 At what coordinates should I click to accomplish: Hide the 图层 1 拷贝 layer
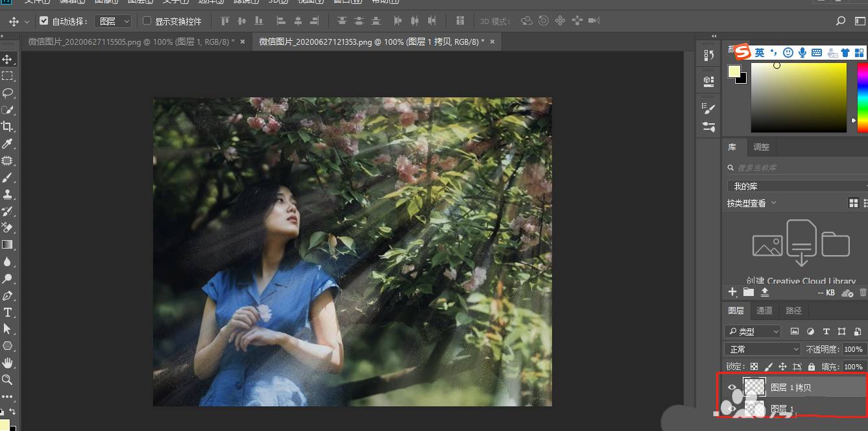click(x=732, y=388)
